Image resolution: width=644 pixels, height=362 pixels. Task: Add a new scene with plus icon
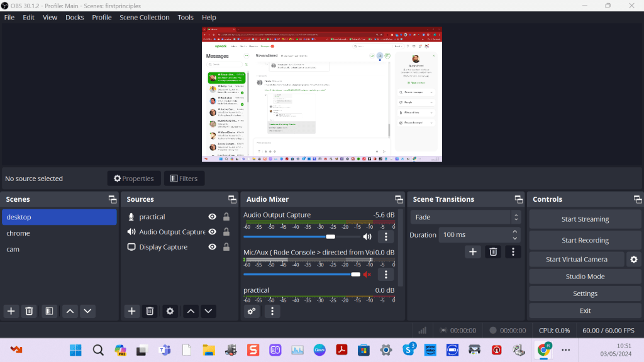point(11,311)
